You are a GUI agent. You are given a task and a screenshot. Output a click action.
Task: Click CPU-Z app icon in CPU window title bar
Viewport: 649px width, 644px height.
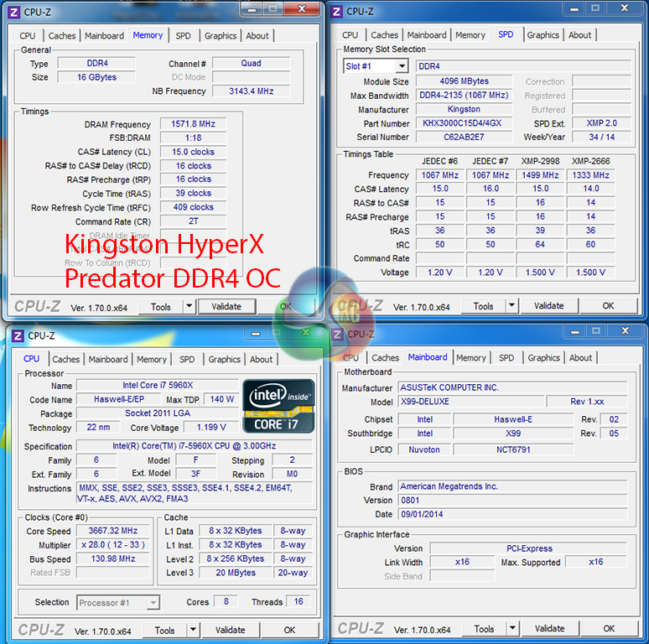coord(18,335)
